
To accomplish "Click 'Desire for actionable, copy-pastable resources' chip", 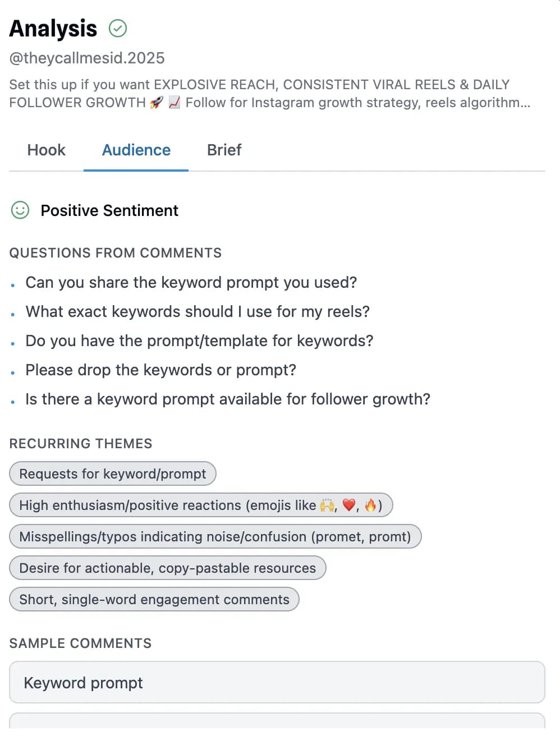I will point(167,568).
